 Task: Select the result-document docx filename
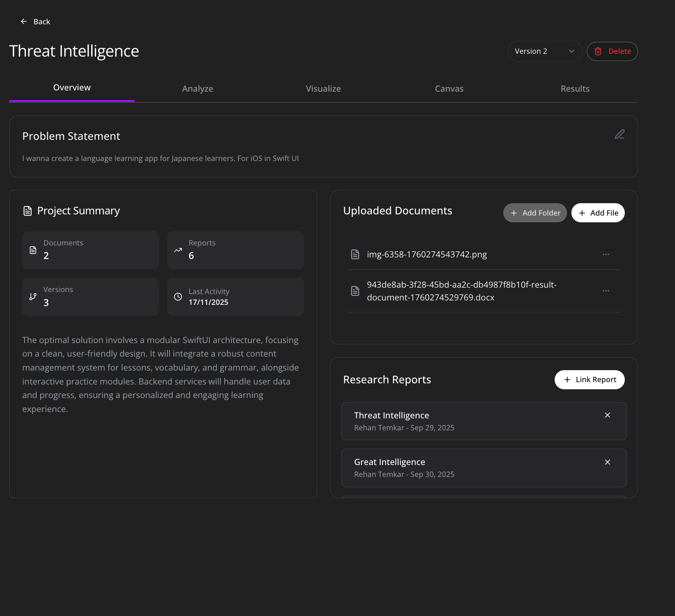pyautogui.click(x=462, y=291)
